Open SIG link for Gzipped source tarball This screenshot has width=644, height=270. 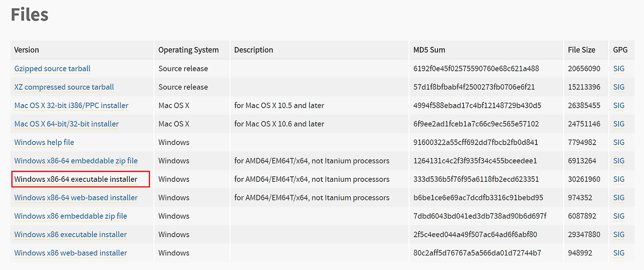(619, 69)
